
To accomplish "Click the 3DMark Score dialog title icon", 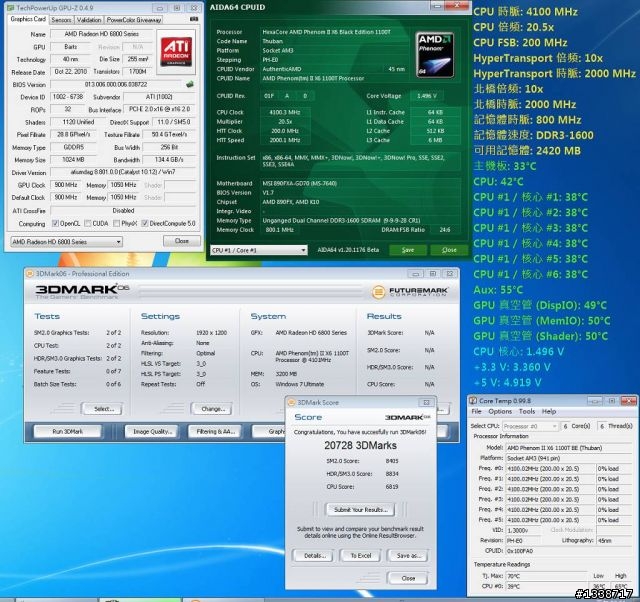I will (x=291, y=402).
